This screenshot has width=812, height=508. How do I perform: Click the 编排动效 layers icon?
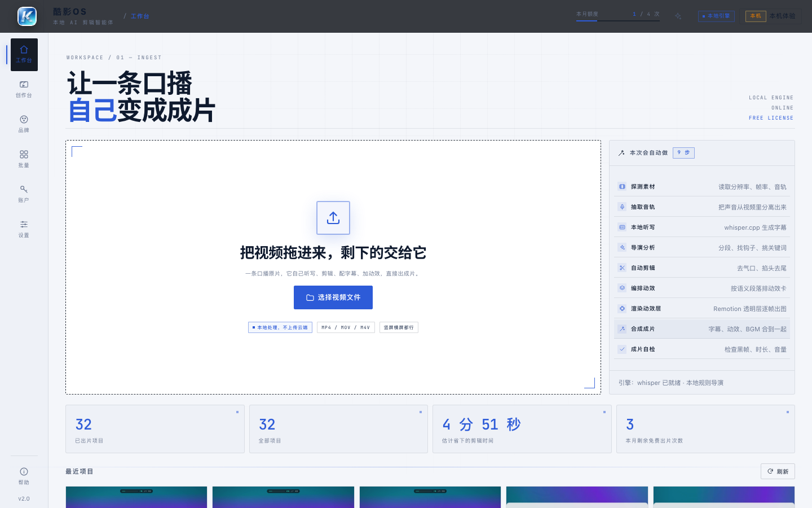point(622,288)
